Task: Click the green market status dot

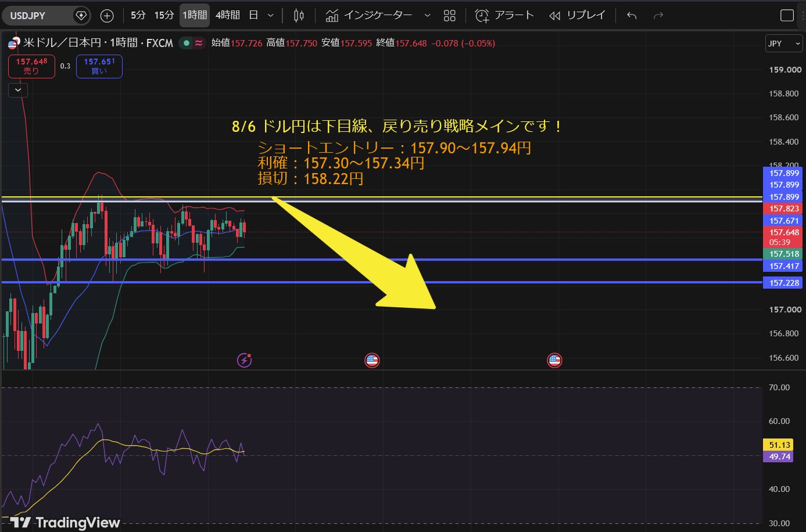Action: (186, 43)
